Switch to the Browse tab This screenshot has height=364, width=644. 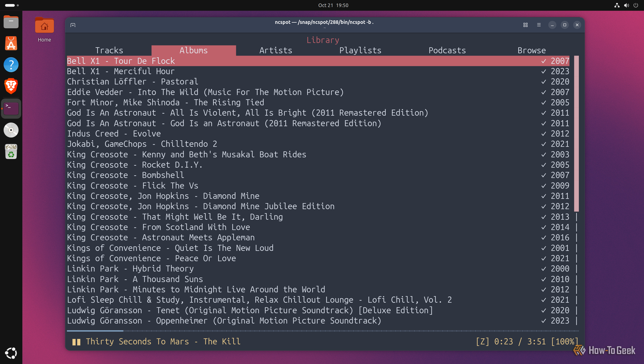pos(532,51)
